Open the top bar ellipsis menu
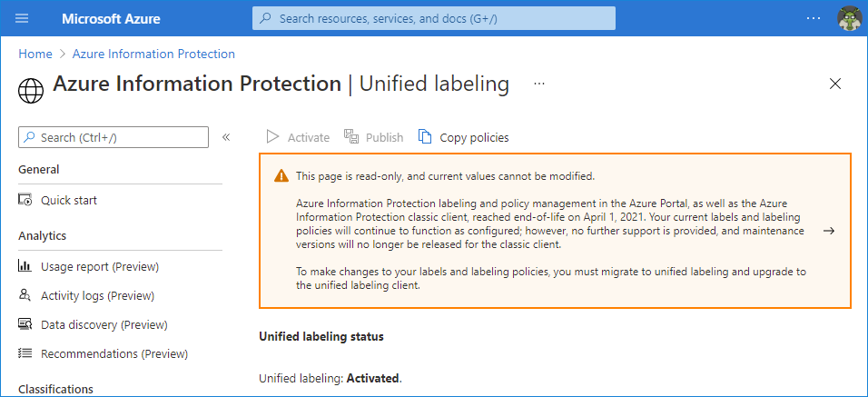This screenshot has height=397, width=868. (814, 18)
